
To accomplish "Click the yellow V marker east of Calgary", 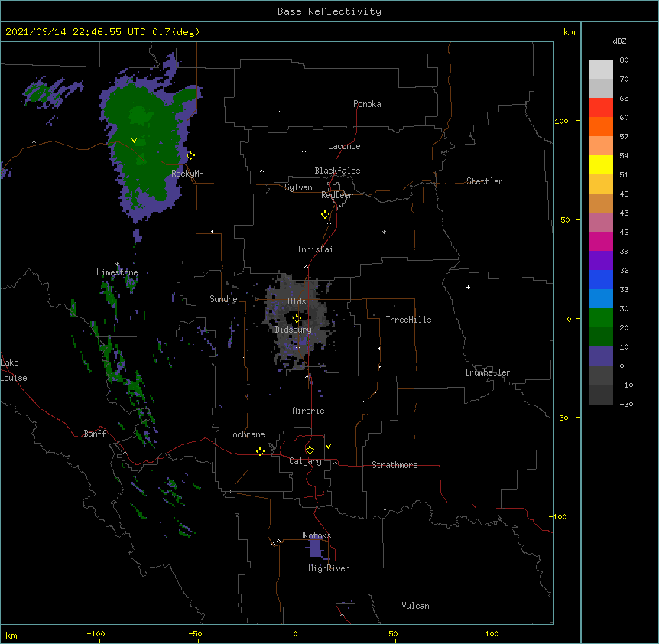I will tap(328, 447).
